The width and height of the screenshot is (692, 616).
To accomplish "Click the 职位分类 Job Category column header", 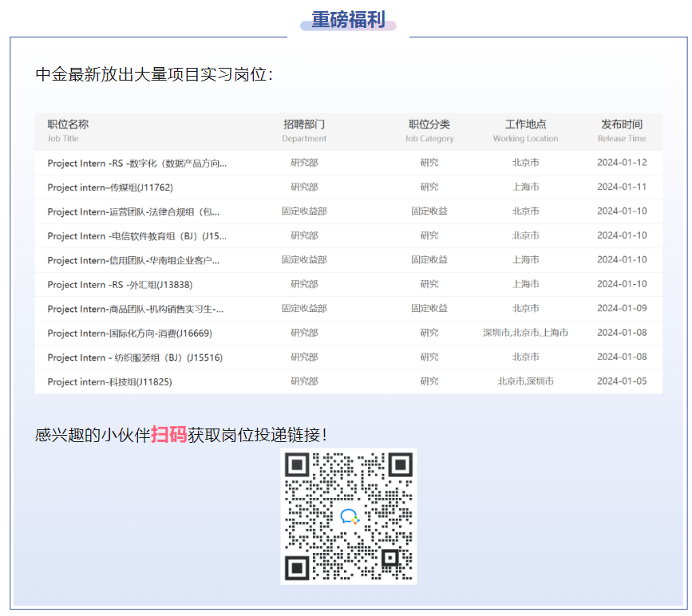I will [429, 131].
